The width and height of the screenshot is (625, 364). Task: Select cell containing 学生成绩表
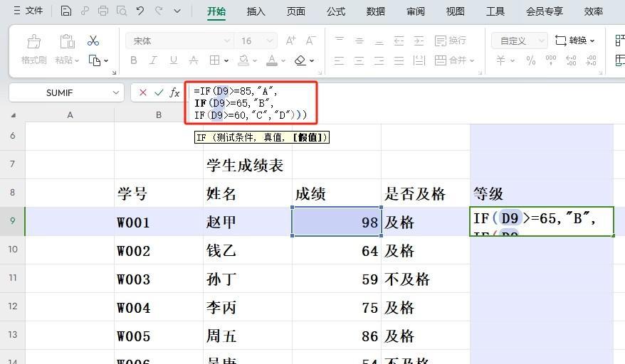tap(248, 164)
